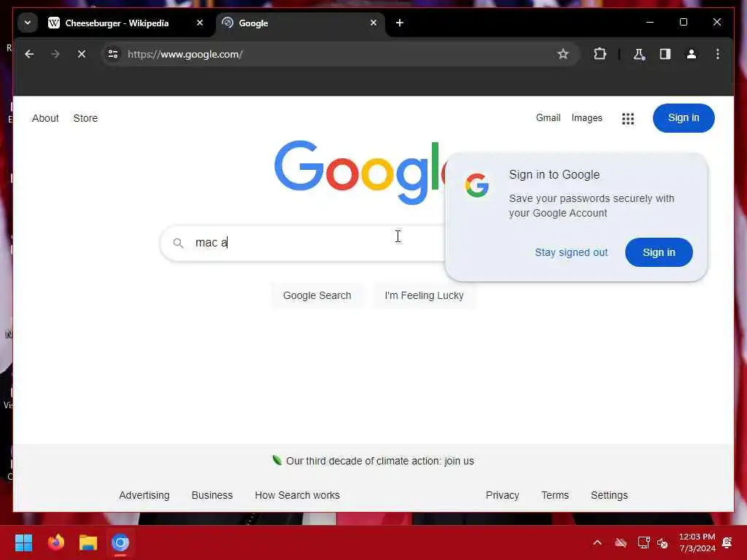Open climate action join us link
The width and height of the screenshot is (747, 560).
(379, 461)
